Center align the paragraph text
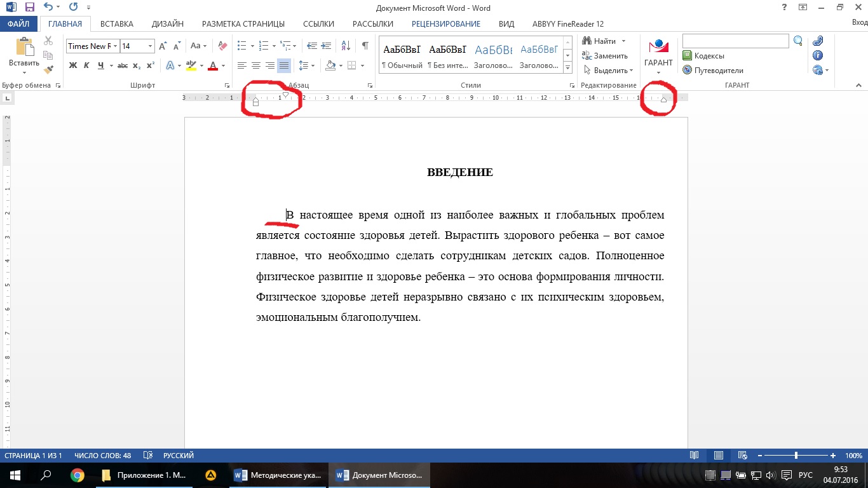The image size is (868, 488). click(255, 65)
